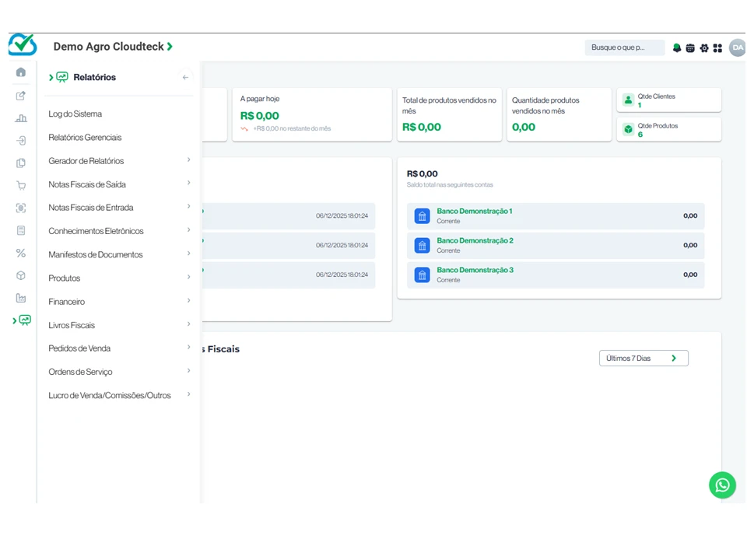The image size is (747, 560).
Task: Open the settings gear icon
Action: [704, 48]
